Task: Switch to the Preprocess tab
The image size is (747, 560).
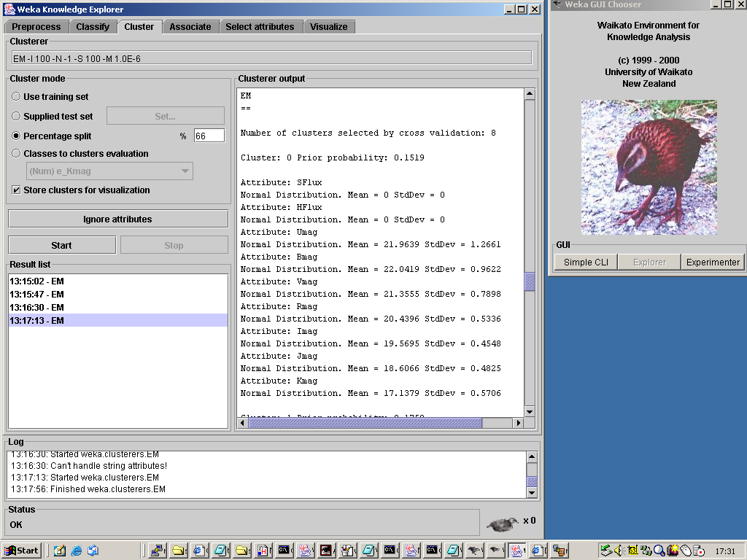Action: click(36, 27)
